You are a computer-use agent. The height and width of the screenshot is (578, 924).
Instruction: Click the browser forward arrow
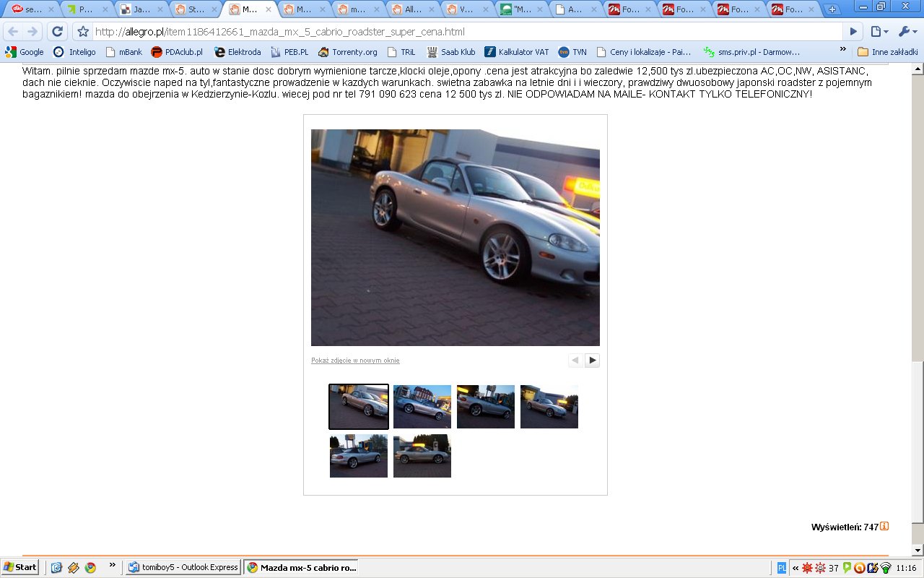pos(32,32)
